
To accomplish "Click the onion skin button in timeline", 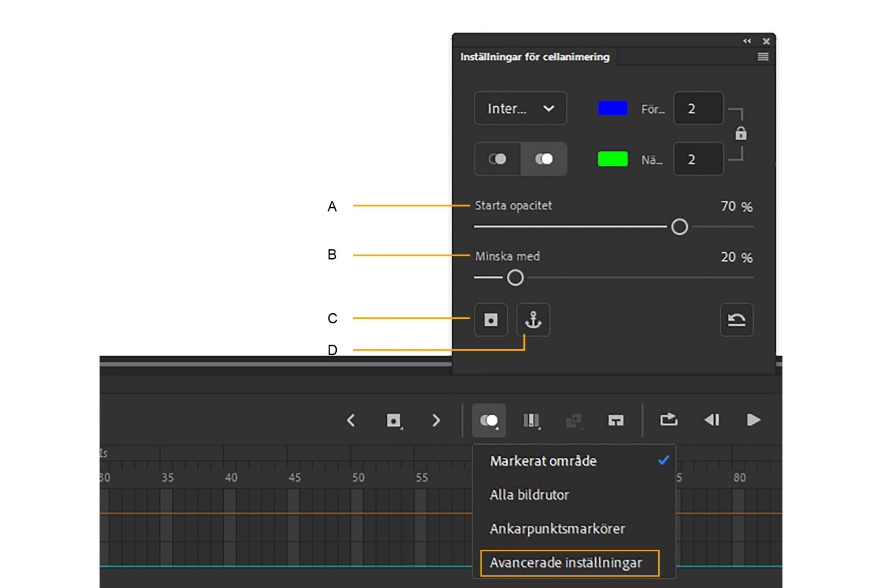I will tap(489, 420).
